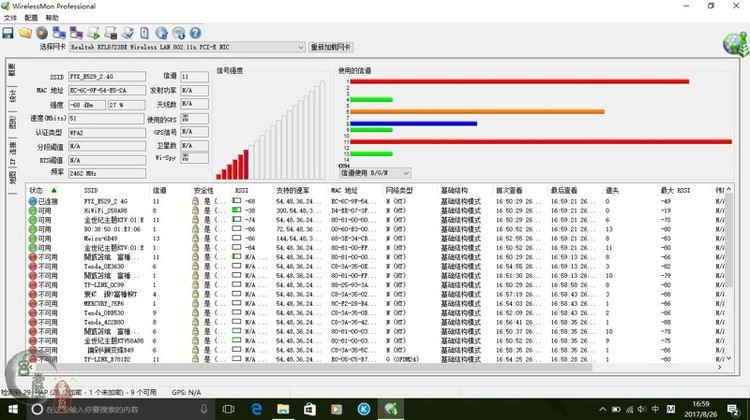Click the Cortana search box on taskbar
The image size is (750, 420).
(x=120, y=409)
